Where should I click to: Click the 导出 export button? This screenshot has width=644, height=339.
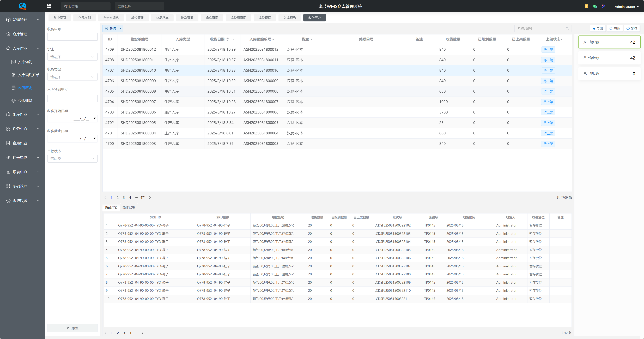tap(598, 28)
